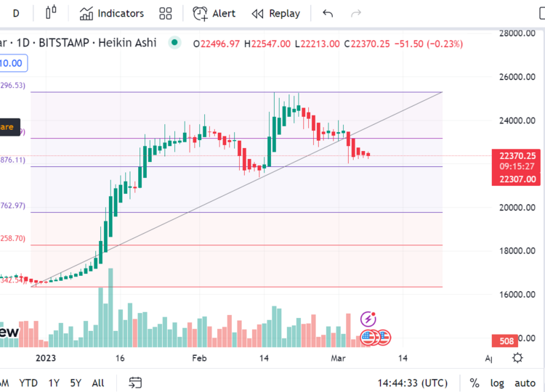The image size is (545, 392).
Task: Select the 1Y date range
Action: coord(54,383)
